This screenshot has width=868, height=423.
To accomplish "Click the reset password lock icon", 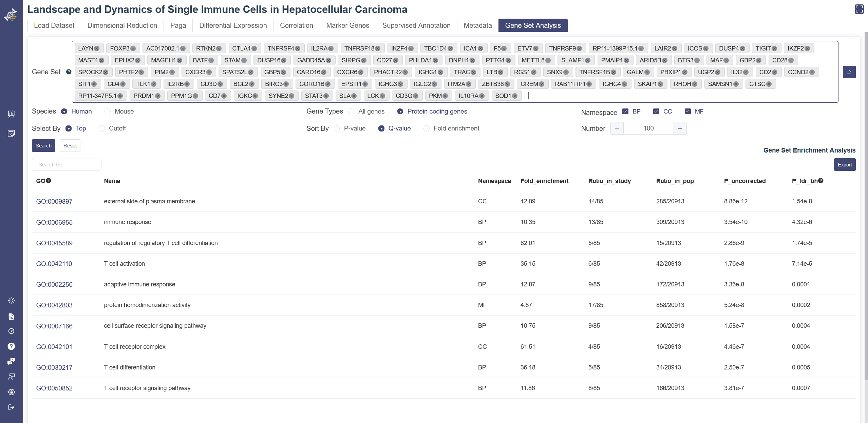I will point(11,392).
